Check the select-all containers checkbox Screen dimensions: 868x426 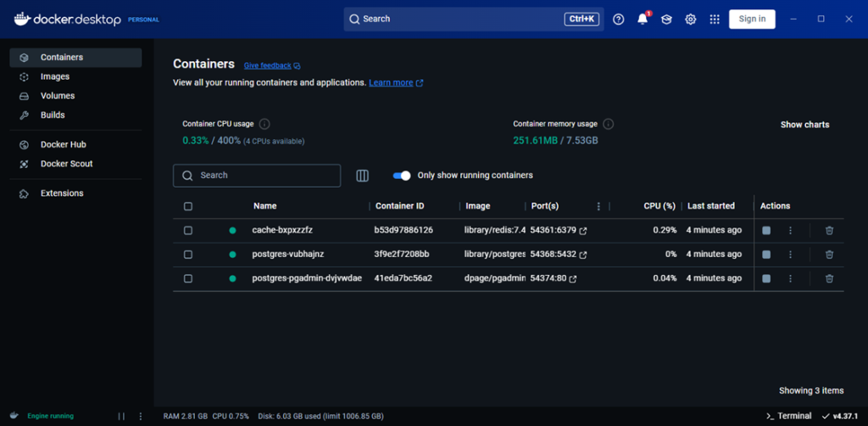coord(188,206)
